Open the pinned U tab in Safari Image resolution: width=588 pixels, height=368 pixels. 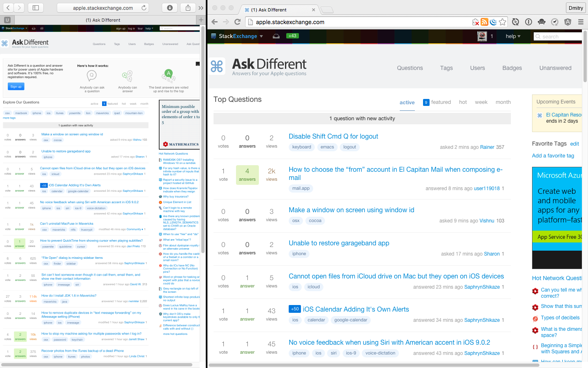tap(7, 20)
